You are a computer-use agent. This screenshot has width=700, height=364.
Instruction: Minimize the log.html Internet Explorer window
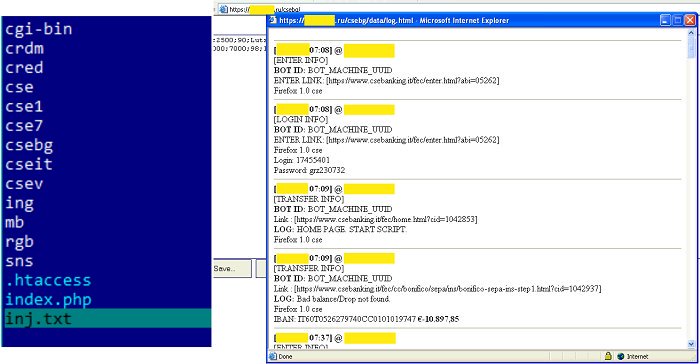pos(665,20)
